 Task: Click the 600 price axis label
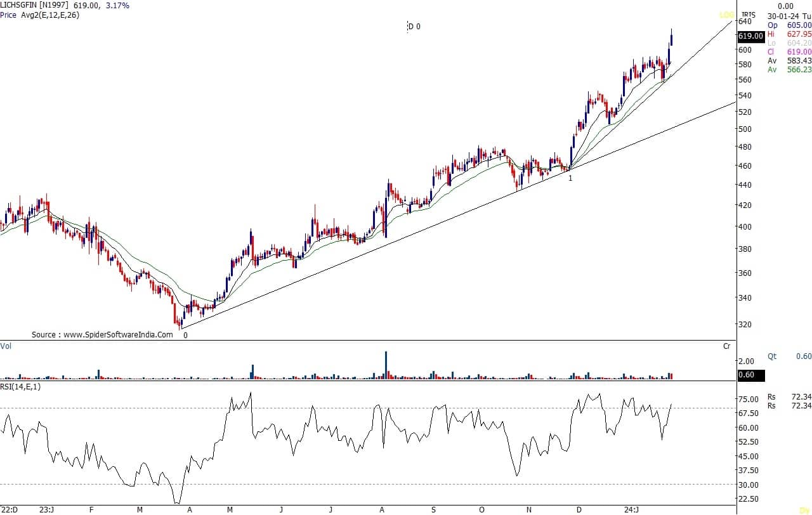coord(745,50)
